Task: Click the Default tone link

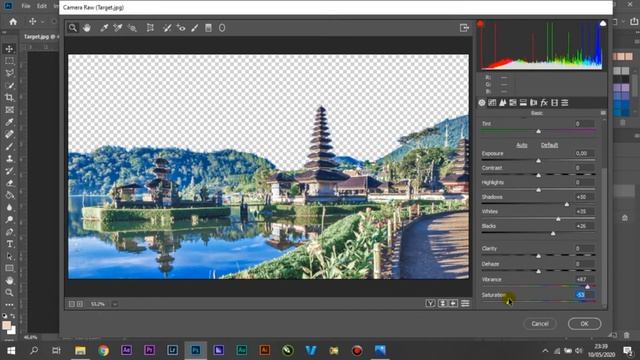Action: [x=549, y=145]
